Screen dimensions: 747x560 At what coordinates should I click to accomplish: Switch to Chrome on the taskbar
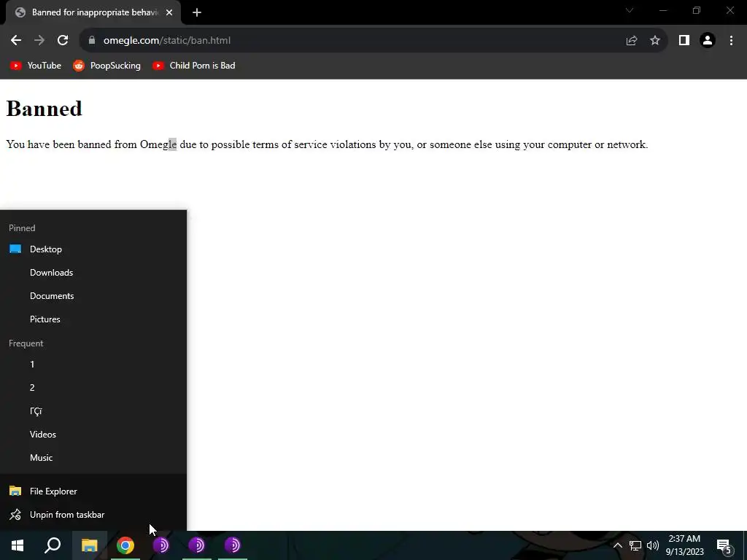tap(125, 545)
